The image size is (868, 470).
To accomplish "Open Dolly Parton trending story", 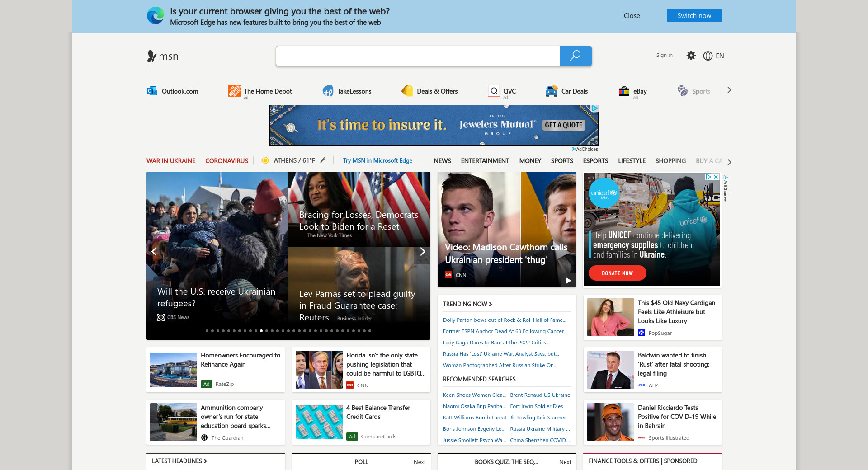I will pos(505,320).
